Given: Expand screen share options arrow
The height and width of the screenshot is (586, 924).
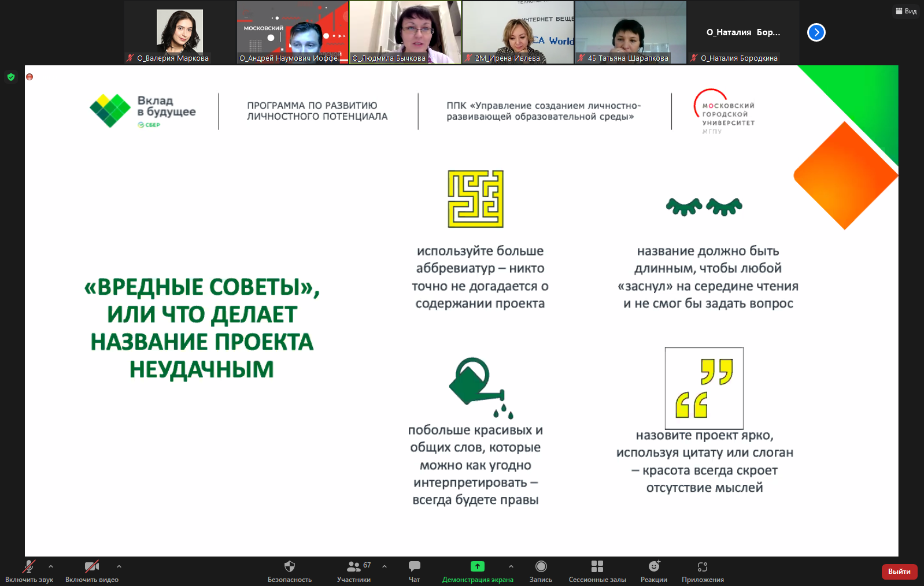Looking at the screenshot, I should pyautogui.click(x=511, y=566).
